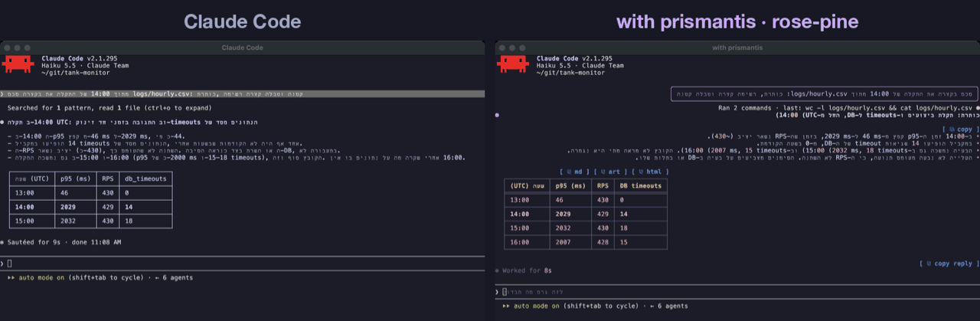Focus the prompt input in prismantis window
Image resolution: width=980 pixels, height=321 pixels.
coord(736,293)
